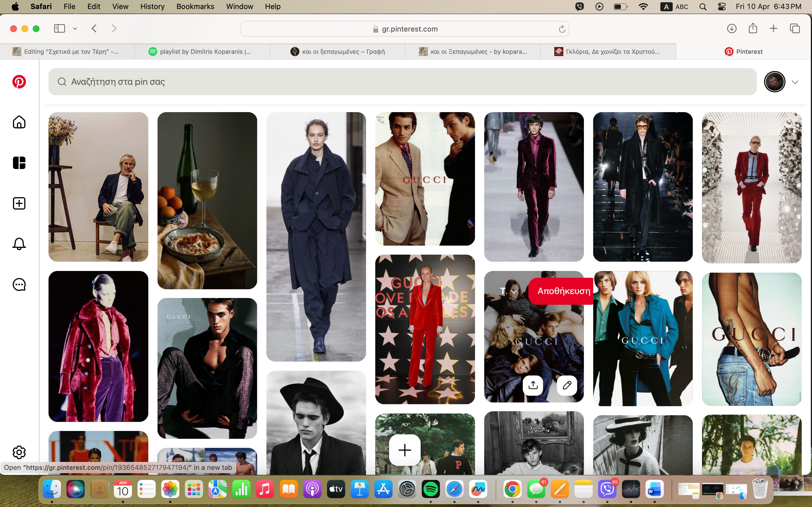Open the Bookmarks menu

pos(195,6)
